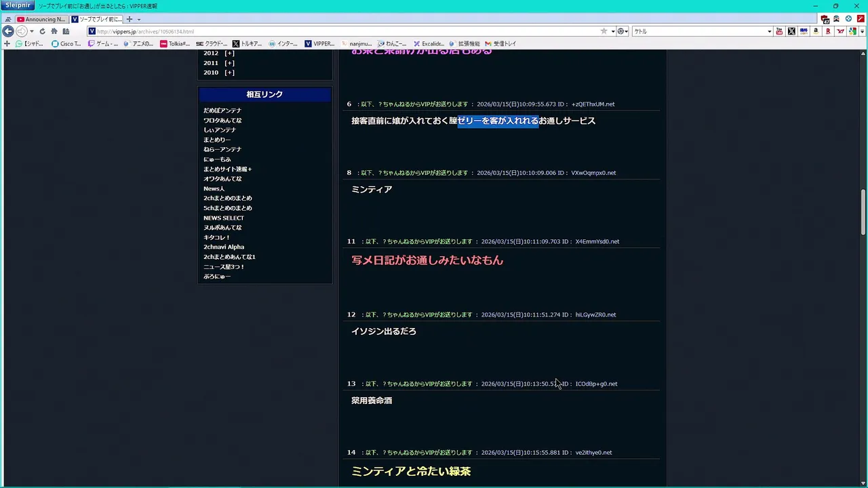Search with the Yahoo Y! icon
This screenshot has height=488, width=868.
(840, 31)
